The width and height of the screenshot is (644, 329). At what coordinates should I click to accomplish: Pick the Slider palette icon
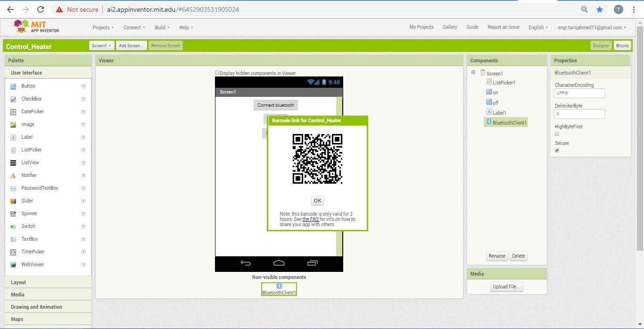pos(13,201)
